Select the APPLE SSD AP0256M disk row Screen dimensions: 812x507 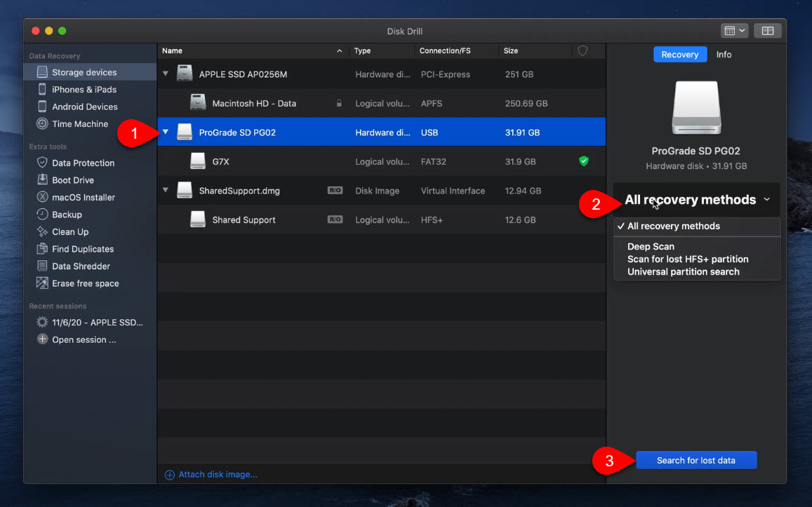click(382, 74)
